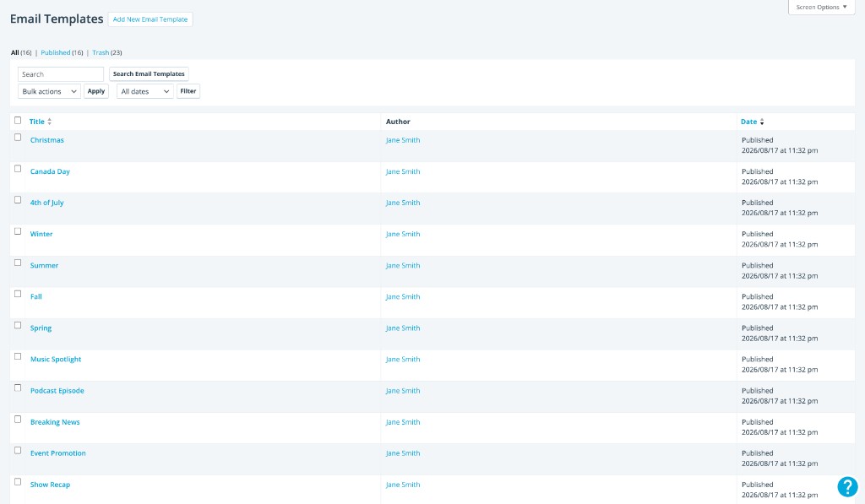Open the Winter email template
The image size is (865, 504).
pos(41,235)
